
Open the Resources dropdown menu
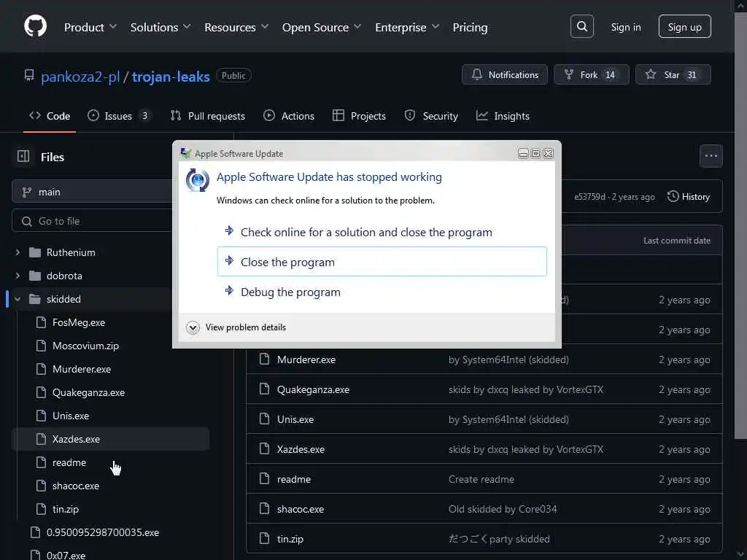point(236,27)
